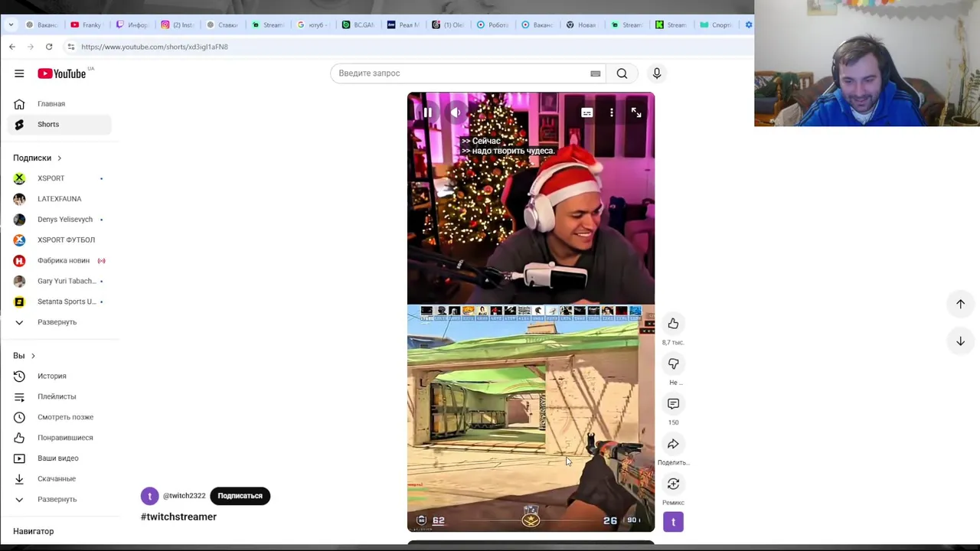Dislike the Shorts video
980x551 pixels.
pos(673,364)
